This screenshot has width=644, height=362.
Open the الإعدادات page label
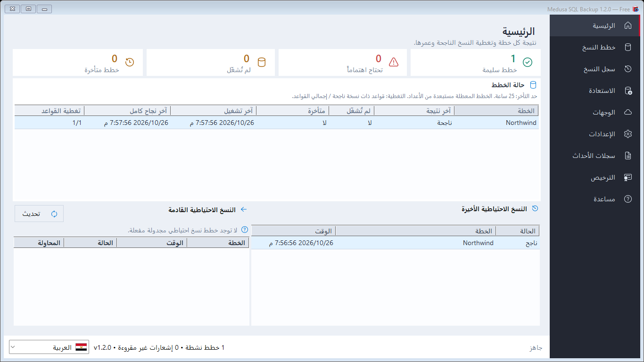click(x=602, y=134)
